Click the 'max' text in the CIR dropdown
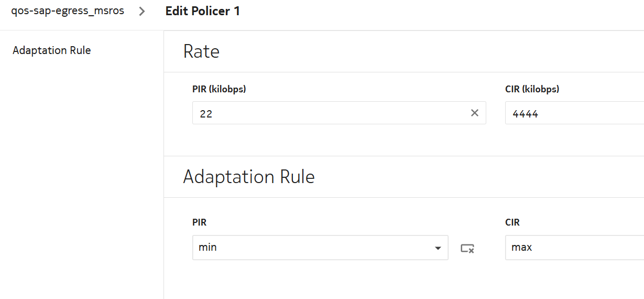The height and width of the screenshot is (299, 644). pyautogui.click(x=522, y=247)
